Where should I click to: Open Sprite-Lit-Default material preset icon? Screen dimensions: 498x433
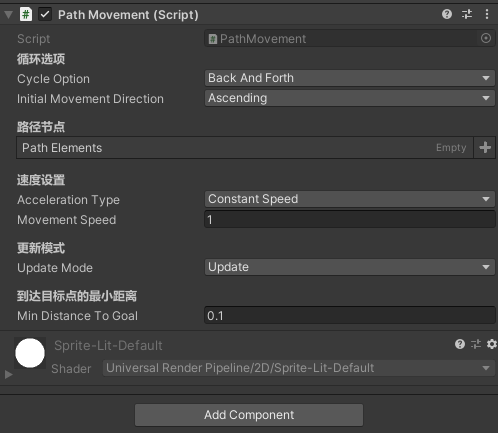(x=476, y=344)
